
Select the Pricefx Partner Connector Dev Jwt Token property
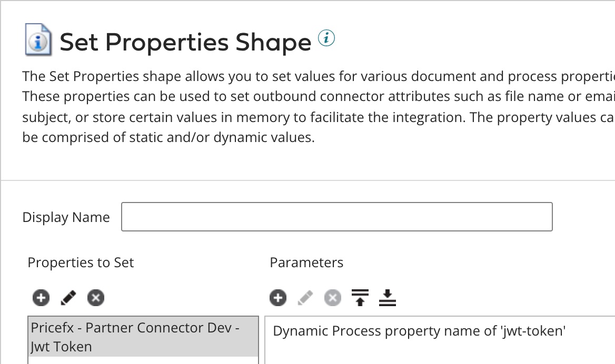(143, 337)
